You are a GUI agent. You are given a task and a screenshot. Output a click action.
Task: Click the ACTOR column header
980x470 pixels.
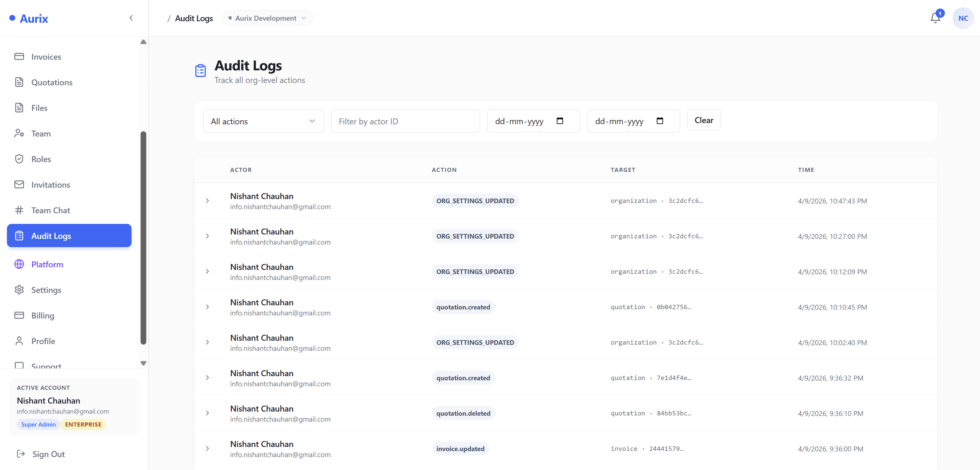pyautogui.click(x=241, y=170)
